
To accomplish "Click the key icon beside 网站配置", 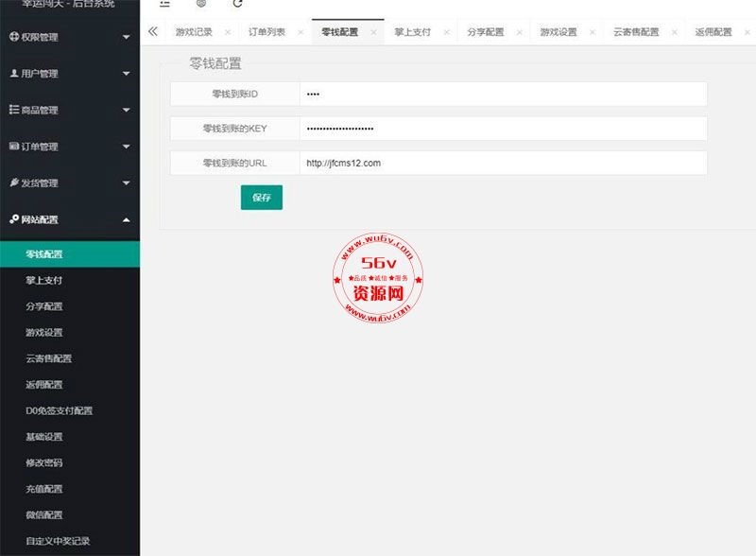I will pos(14,219).
